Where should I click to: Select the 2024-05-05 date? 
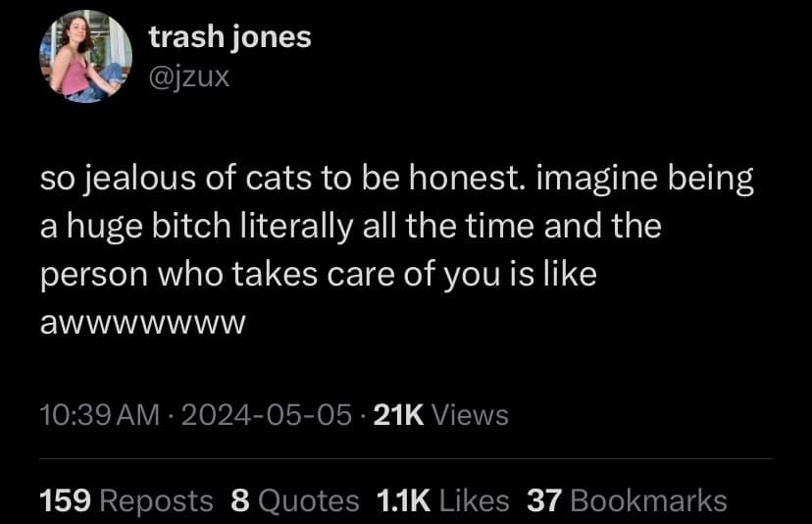(265, 415)
